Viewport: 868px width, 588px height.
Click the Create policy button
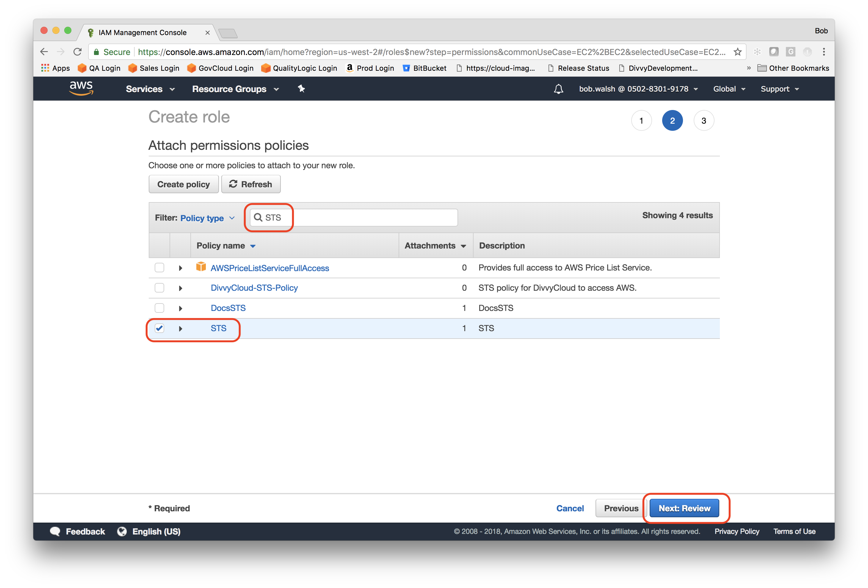183,184
